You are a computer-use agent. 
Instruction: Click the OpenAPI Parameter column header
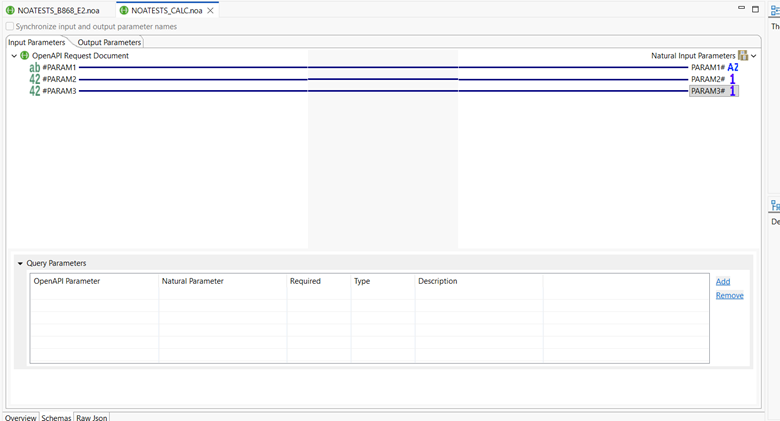[x=94, y=281]
